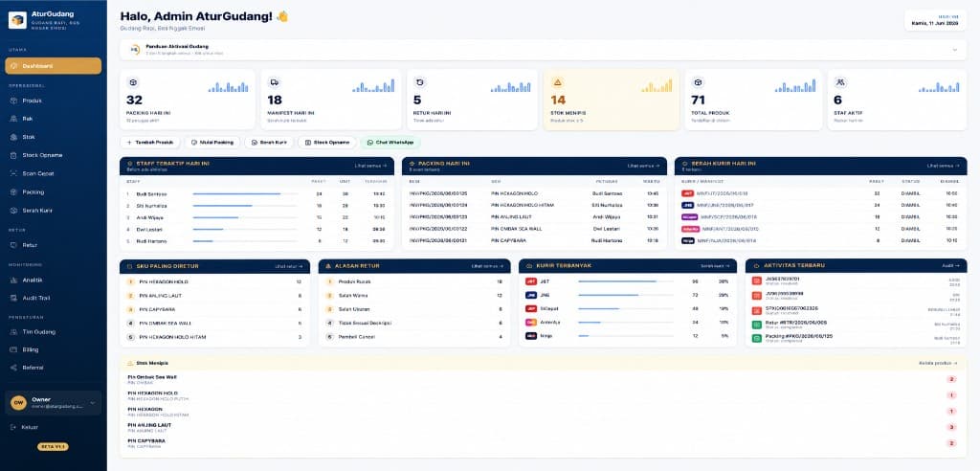This screenshot has width=980, height=471.
Task: Go to Packing in the sidebar
Action: coord(54,192)
